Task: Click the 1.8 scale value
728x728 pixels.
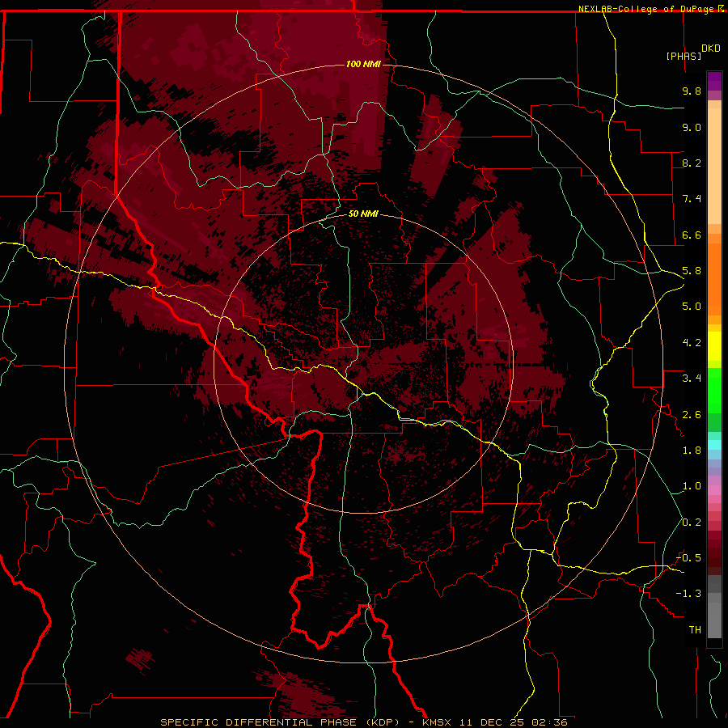Action: 692,451
